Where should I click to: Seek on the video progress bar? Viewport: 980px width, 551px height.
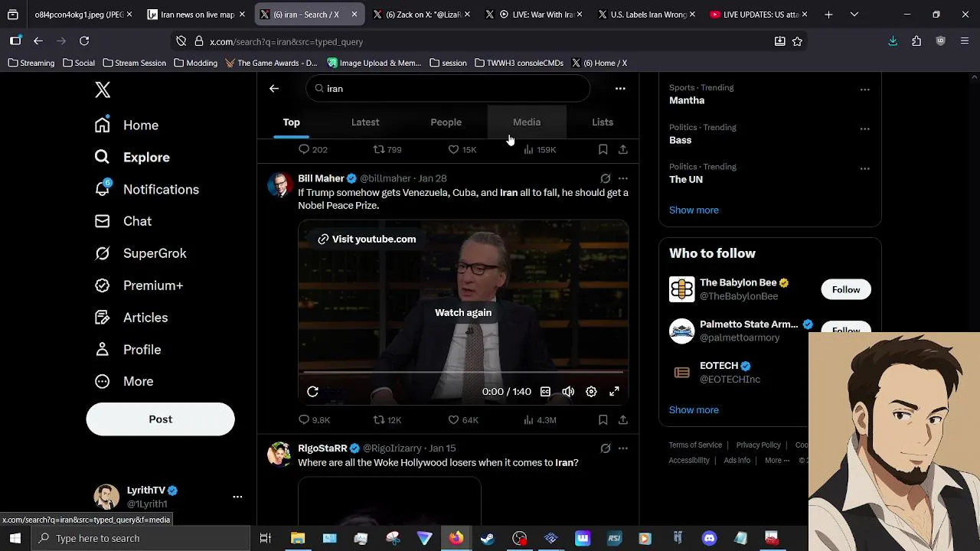point(463,373)
